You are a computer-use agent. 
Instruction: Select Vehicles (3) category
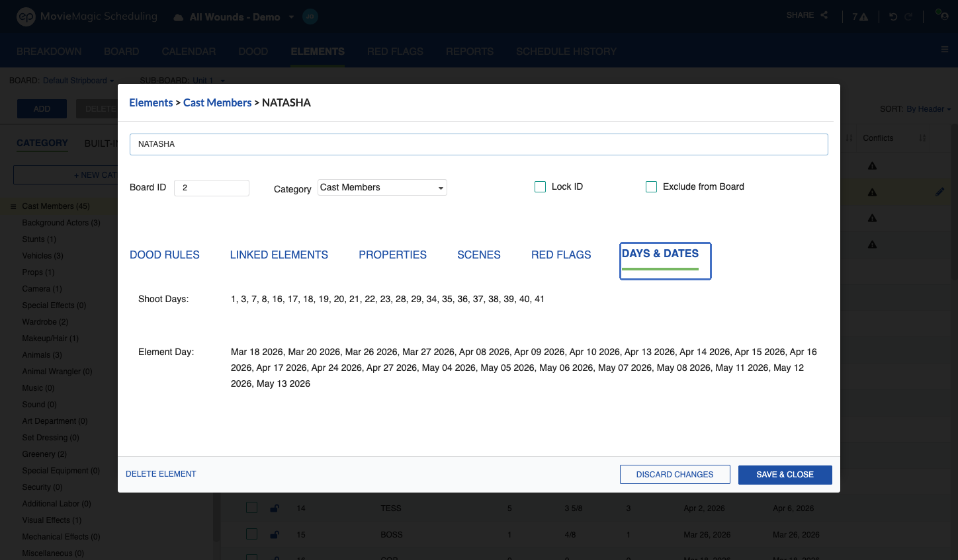(42, 256)
